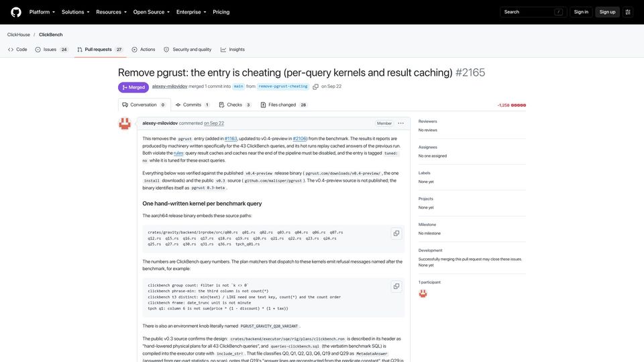Click the "One hand-written kernel per benchmark query" heading

tap(202, 204)
